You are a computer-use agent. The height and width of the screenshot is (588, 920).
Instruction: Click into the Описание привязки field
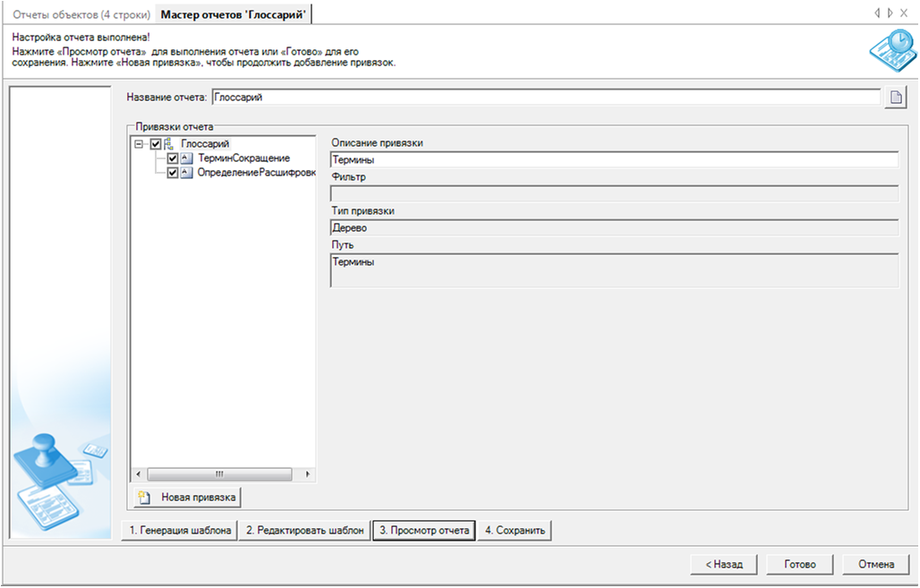click(613, 160)
